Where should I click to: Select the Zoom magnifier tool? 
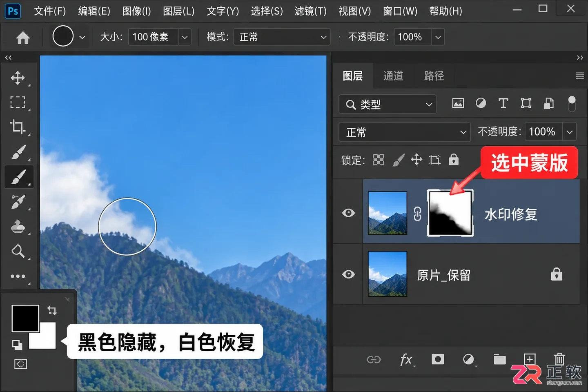[18, 251]
